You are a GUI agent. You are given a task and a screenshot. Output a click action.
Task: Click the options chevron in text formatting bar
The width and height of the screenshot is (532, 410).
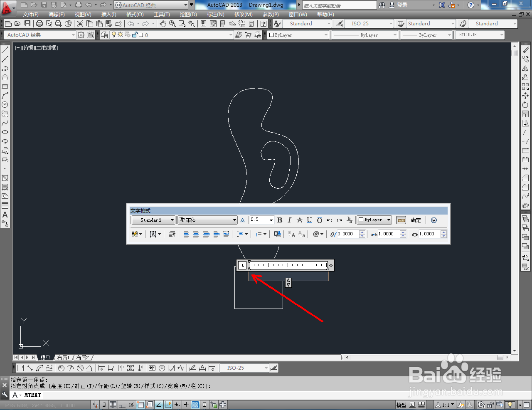pyautogui.click(x=434, y=220)
